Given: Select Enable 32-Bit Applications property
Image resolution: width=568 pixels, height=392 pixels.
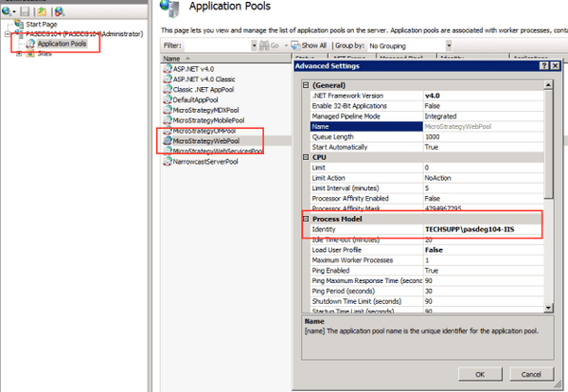Looking at the screenshot, I should (x=427, y=106).
